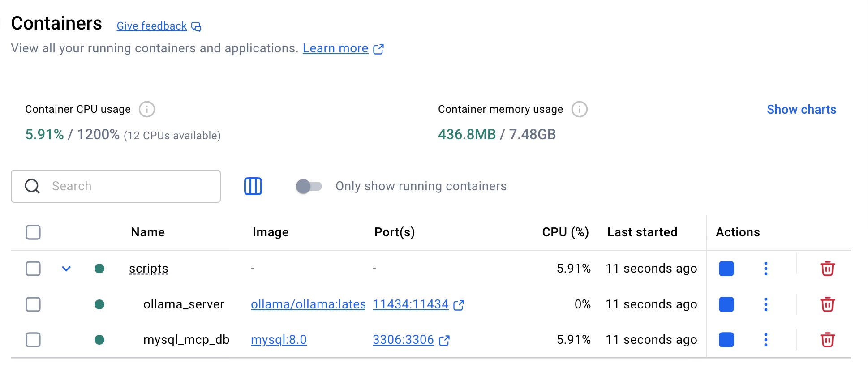Open more actions for ollama_server
Viewport: 868px width, 376px height.
765,304
